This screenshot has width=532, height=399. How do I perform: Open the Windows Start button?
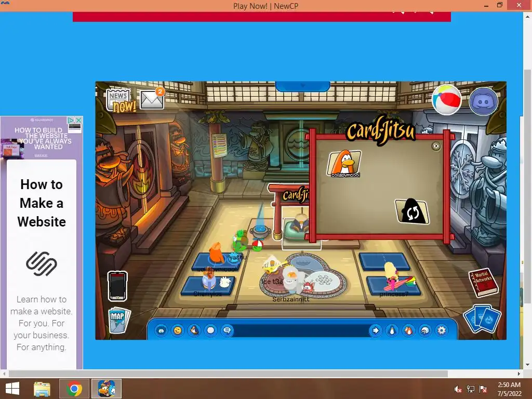click(x=12, y=389)
